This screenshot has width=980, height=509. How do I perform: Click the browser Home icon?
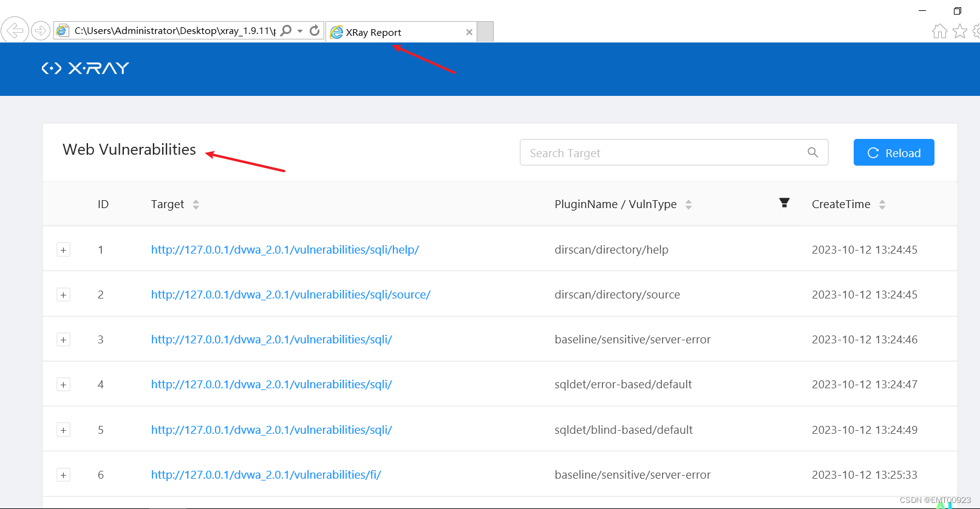[x=939, y=31]
